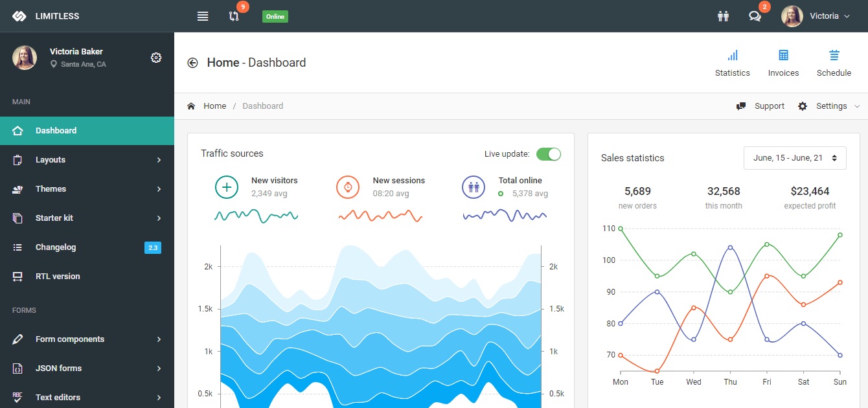868x408 pixels.
Task: Open the users icon in top navbar
Action: 723,16
